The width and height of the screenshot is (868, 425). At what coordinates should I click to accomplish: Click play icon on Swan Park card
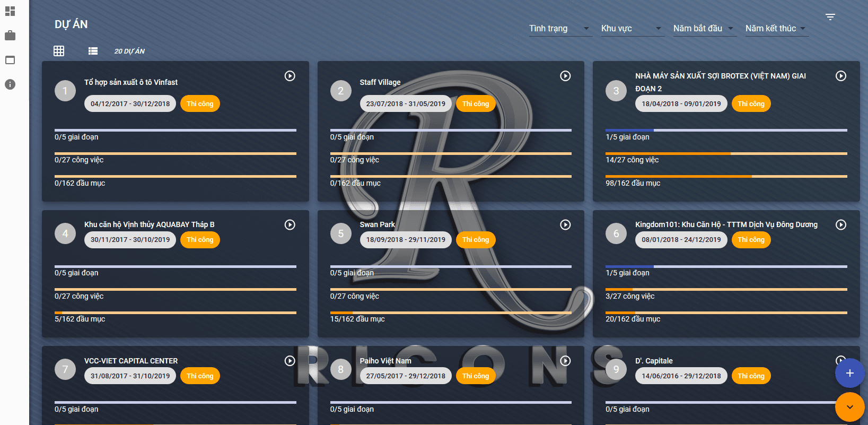coord(565,224)
